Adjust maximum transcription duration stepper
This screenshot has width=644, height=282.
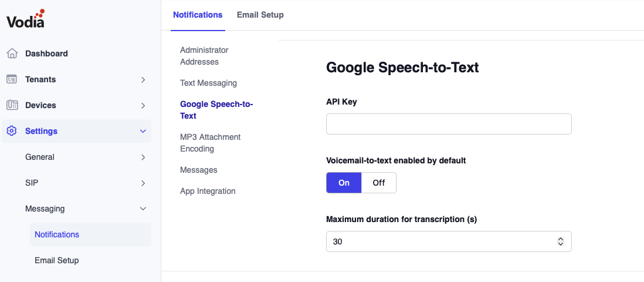pyautogui.click(x=560, y=241)
